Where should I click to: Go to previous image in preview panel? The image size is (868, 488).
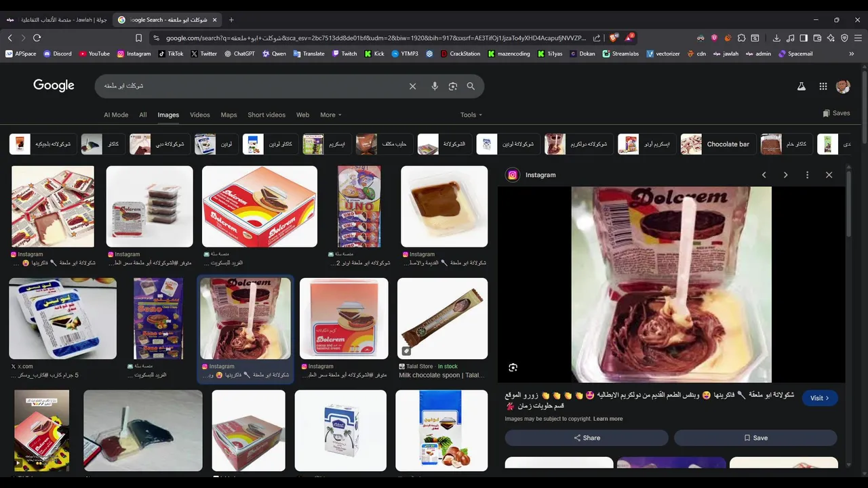coord(764,175)
